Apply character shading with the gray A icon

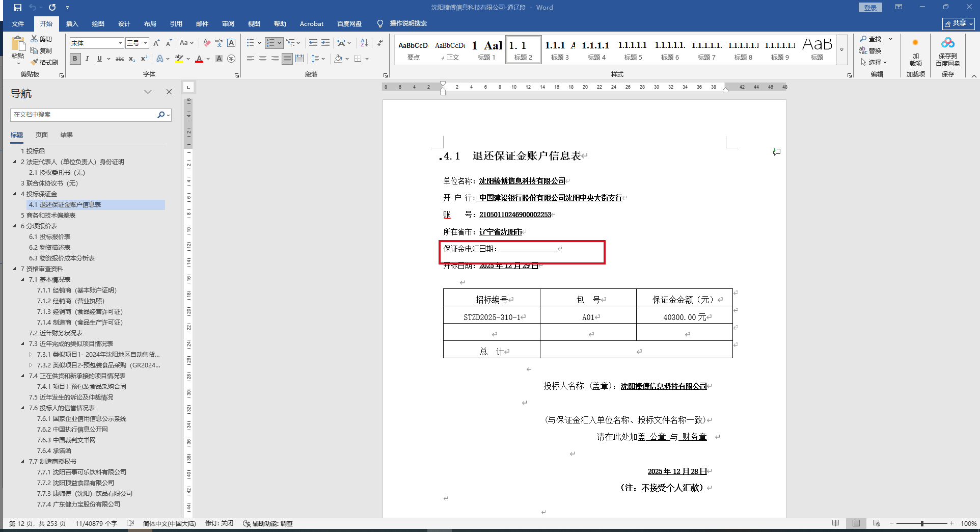219,59
